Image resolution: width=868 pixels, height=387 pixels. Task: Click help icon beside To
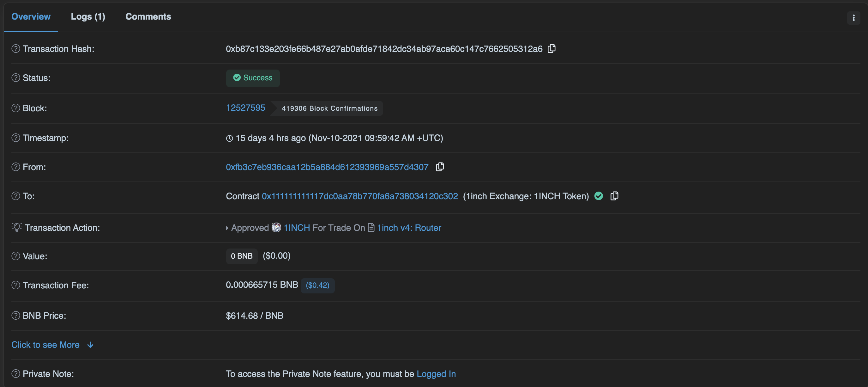click(16, 196)
